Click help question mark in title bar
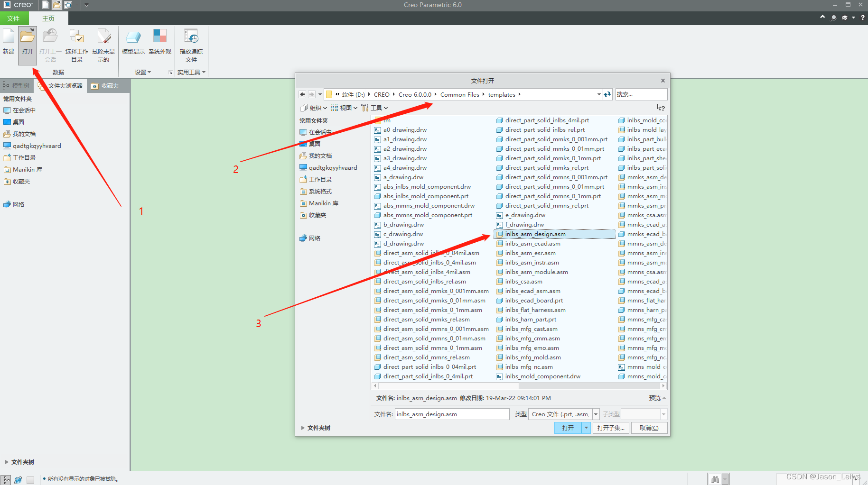 click(863, 18)
